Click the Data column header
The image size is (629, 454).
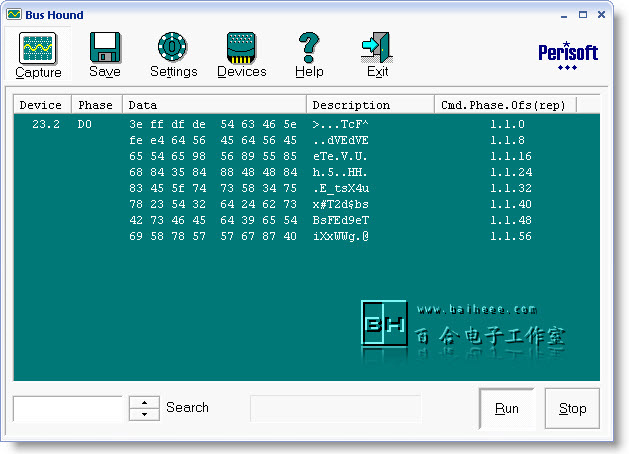coord(214,105)
